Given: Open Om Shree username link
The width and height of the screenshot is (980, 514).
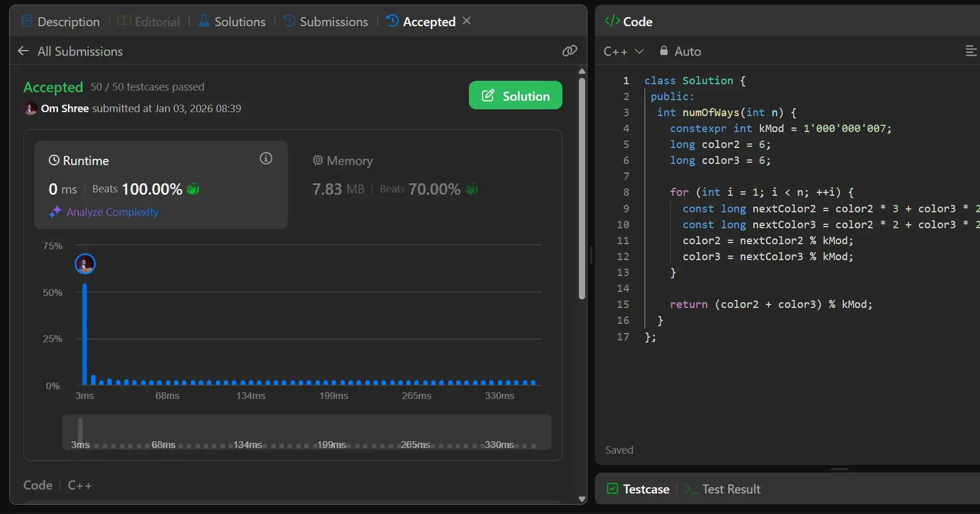Looking at the screenshot, I should pos(64,108).
